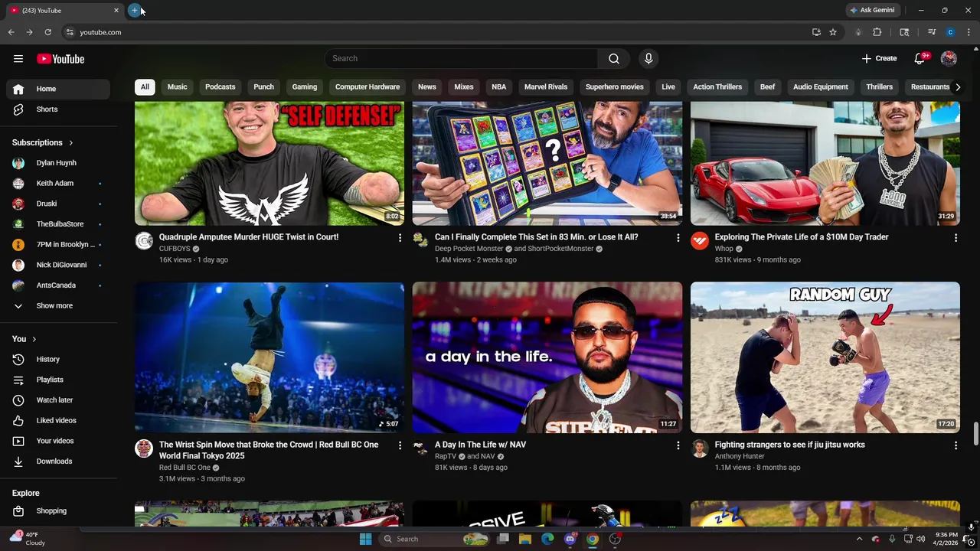Image resolution: width=980 pixels, height=551 pixels.
Task: Click title 'Exploring The Private Life of a $10M Day Trader'
Action: pos(802,237)
